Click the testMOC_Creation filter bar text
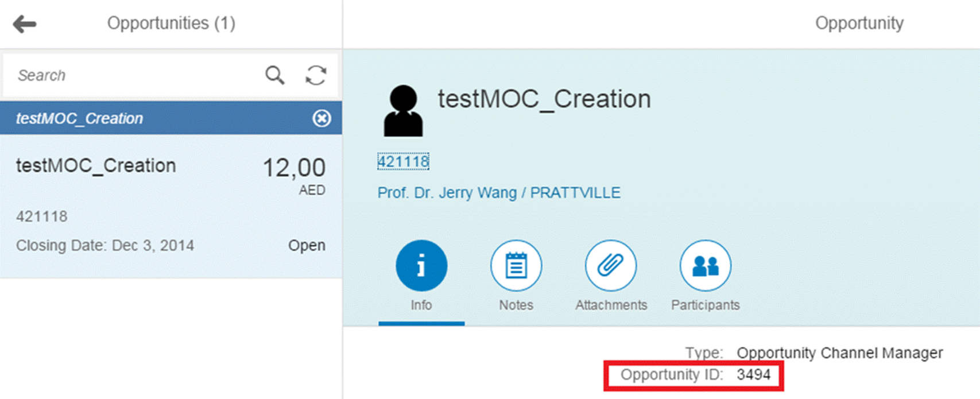Viewport: 980px width, 399px height. (80, 118)
